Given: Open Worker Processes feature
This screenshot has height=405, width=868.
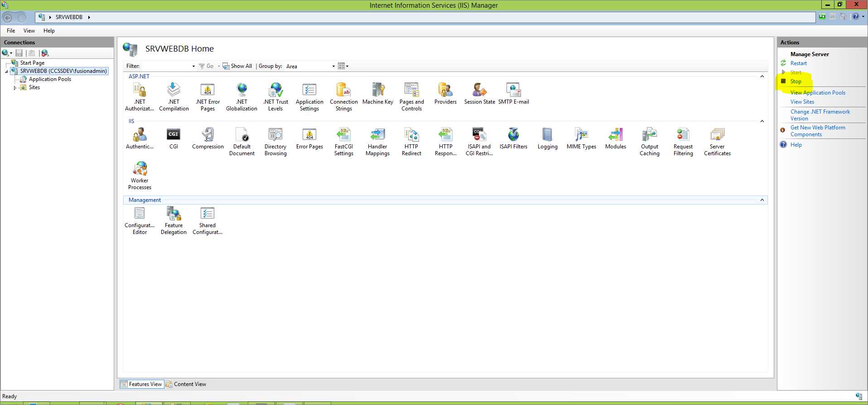Looking at the screenshot, I should pos(140,176).
